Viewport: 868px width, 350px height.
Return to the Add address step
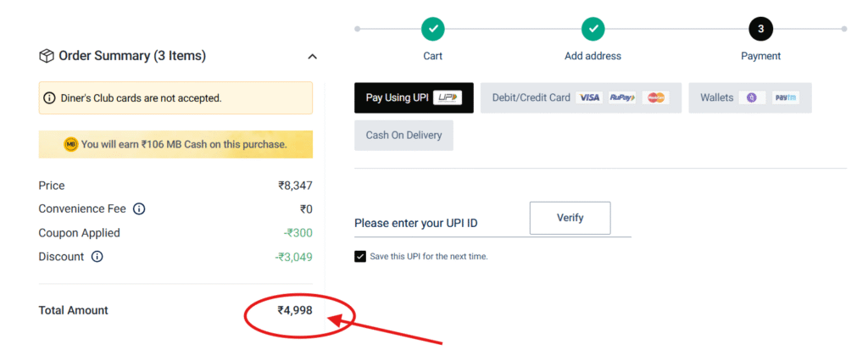point(593,29)
